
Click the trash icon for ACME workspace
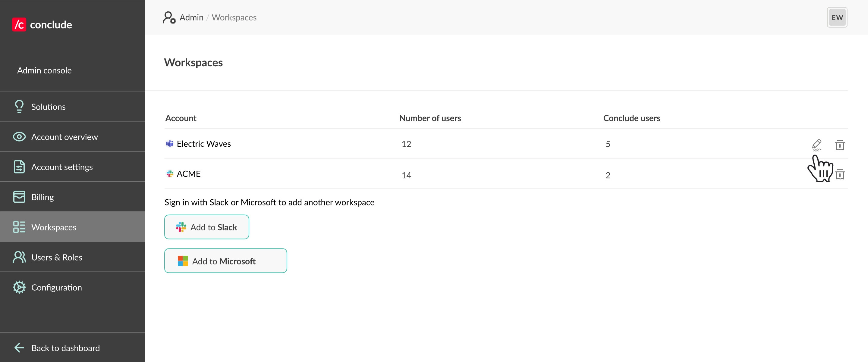point(840,174)
